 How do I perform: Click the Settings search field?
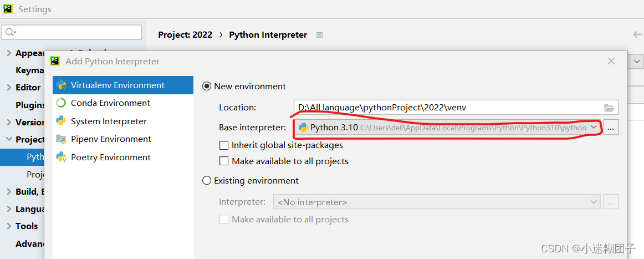coord(72,33)
